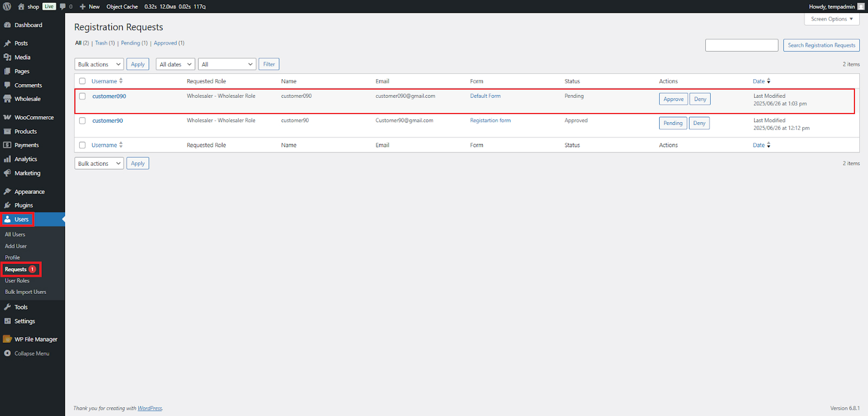Screen dimensions: 868x416
Task: Click the Posts pin icon
Action: (x=8, y=43)
